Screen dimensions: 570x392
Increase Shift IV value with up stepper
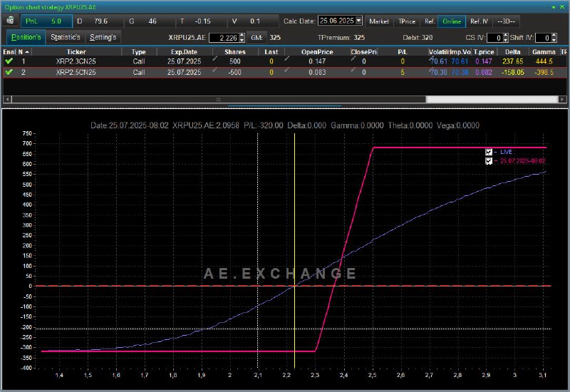coord(554,35)
